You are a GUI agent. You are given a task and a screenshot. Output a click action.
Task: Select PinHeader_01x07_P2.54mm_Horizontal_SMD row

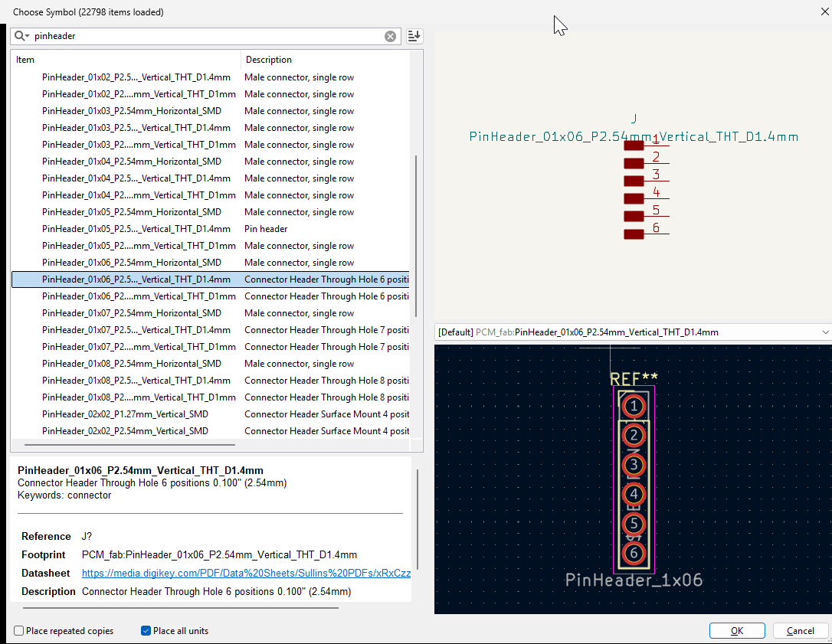click(x=210, y=313)
